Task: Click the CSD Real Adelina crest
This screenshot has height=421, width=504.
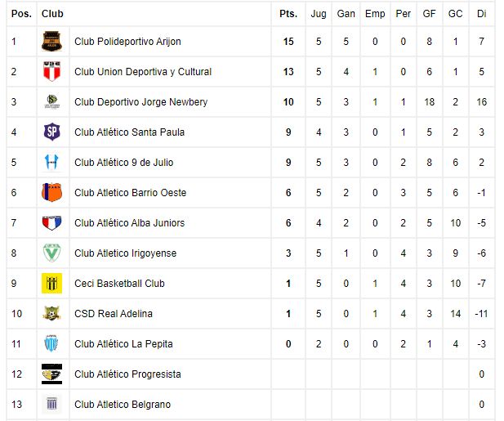Action: point(51,313)
